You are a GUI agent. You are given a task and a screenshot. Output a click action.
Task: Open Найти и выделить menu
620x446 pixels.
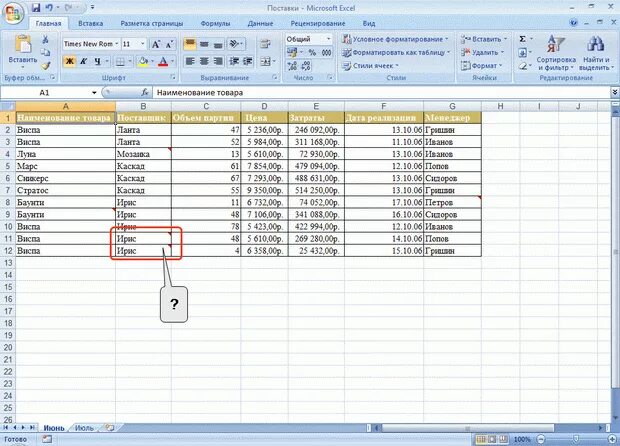(596, 53)
